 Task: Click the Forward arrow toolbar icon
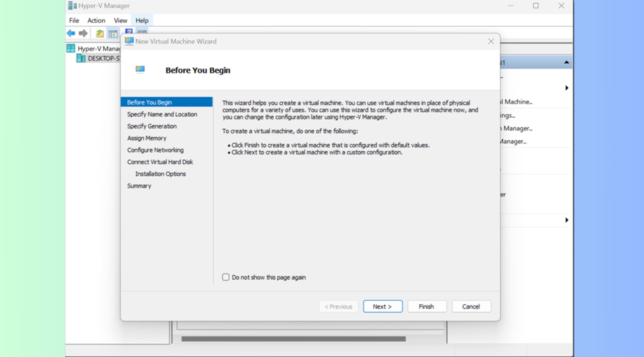[x=83, y=33]
